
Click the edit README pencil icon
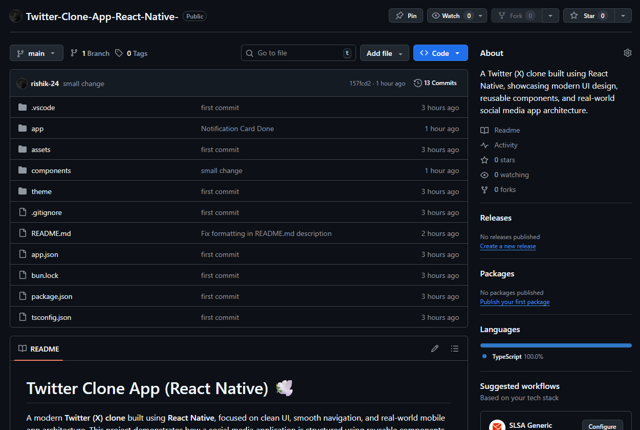[435, 348]
